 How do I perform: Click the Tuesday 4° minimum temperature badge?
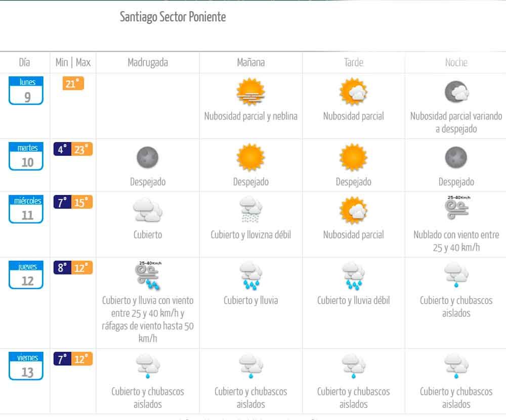62,150
